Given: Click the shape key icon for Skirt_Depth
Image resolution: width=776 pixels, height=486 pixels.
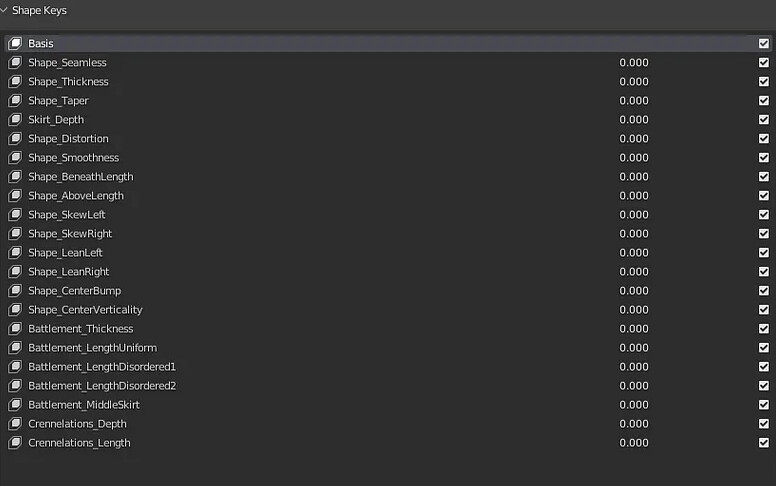Looking at the screenshot, I should click(15, 120).
